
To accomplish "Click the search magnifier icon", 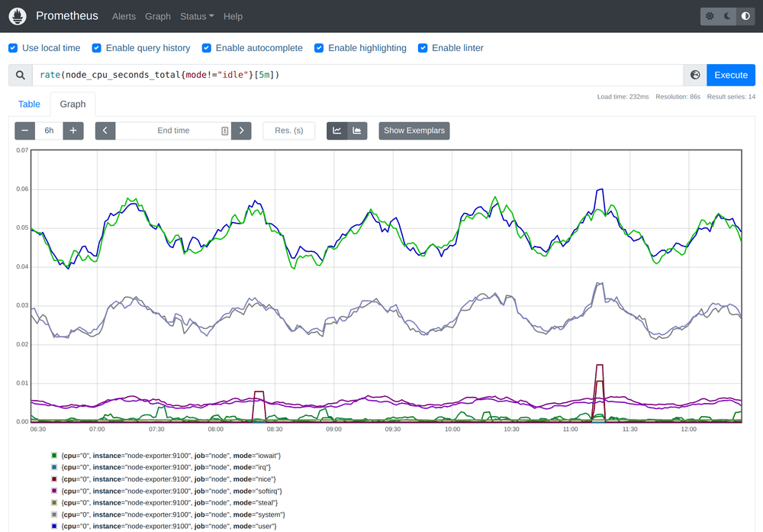I will tap(21, 75).
